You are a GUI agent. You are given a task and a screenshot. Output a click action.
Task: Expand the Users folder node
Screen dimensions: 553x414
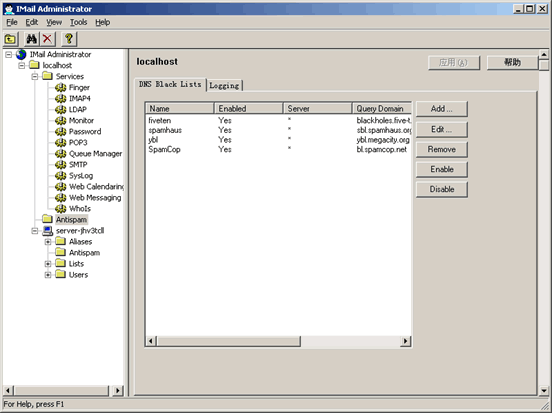coord(48,275)
